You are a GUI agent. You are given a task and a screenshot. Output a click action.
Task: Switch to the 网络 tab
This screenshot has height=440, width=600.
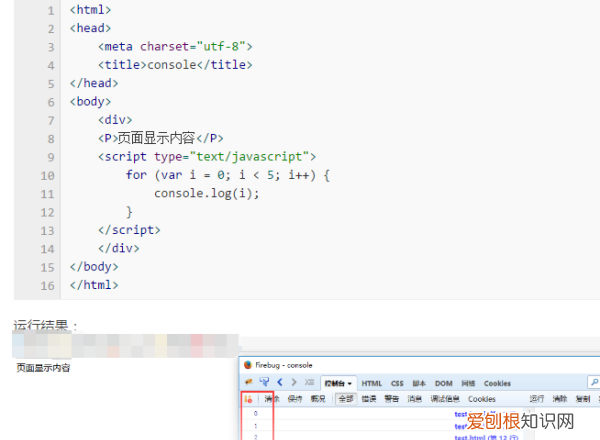[468, 383]
